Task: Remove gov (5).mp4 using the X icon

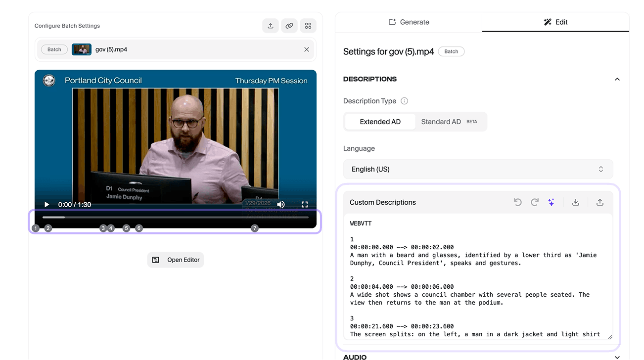Action: pyautogui.click(x=307, y=49)
